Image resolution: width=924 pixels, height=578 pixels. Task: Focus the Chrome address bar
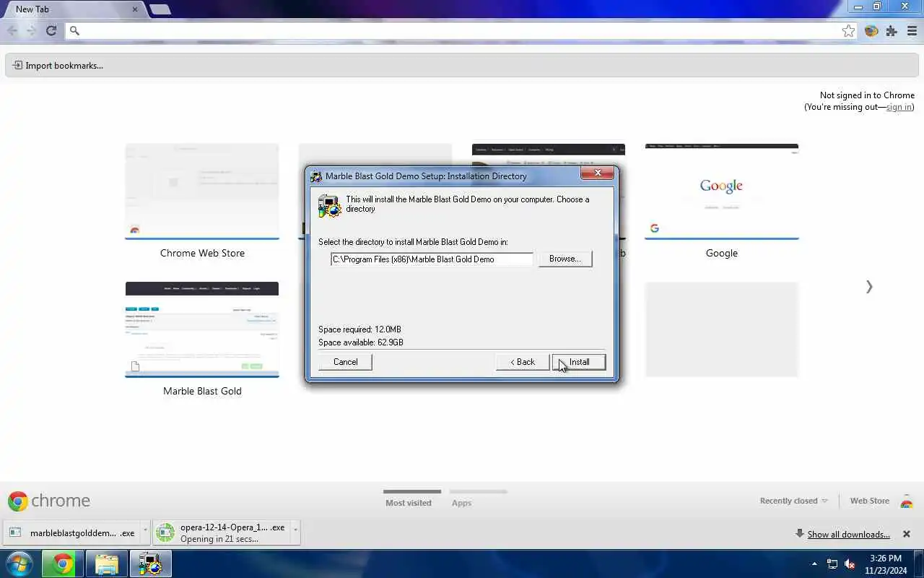(x=455, y=31)
